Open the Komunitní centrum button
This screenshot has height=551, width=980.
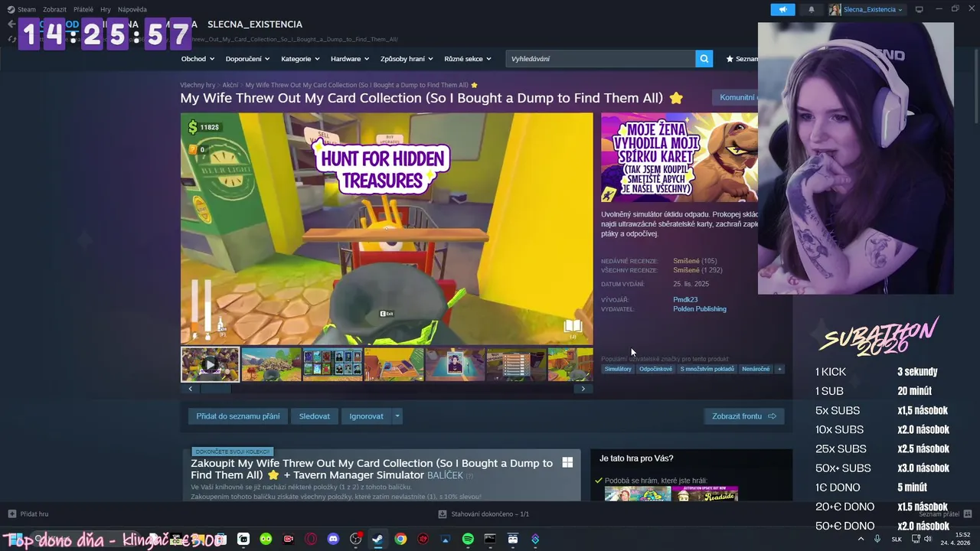coord(736,97)
